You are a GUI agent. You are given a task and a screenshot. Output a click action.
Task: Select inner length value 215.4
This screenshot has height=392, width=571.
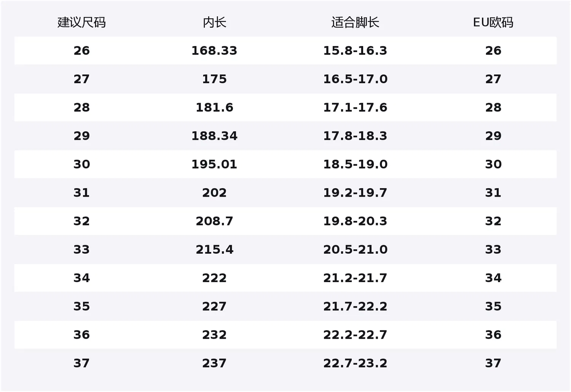pos(214,249)
